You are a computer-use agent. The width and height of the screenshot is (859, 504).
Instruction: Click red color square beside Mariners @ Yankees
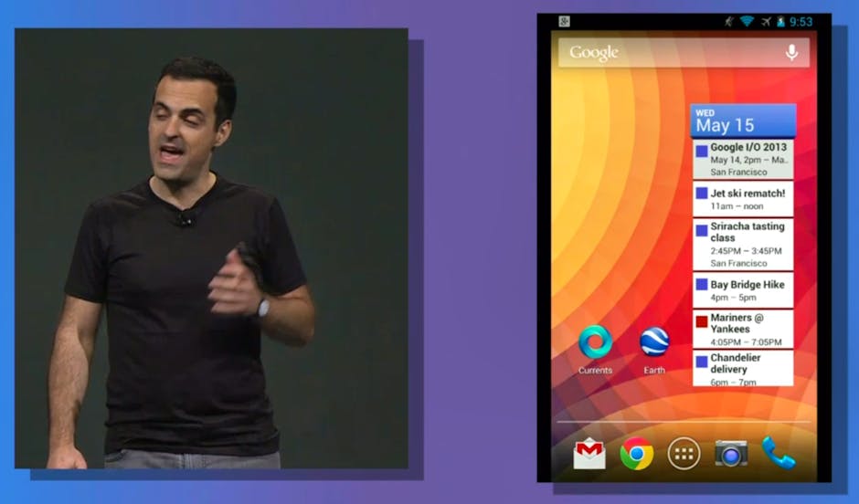(x=701, y=321)
